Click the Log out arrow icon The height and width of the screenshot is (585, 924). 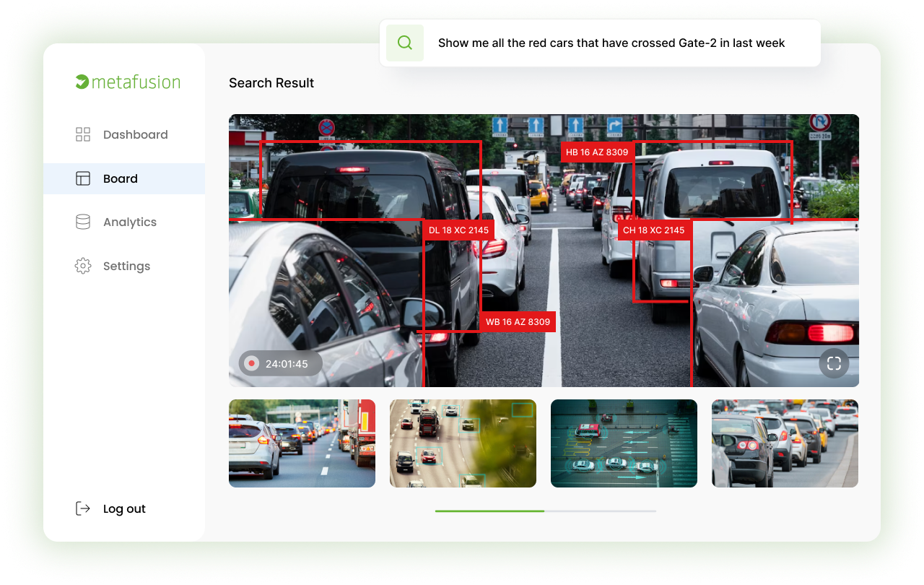(83, 508)
